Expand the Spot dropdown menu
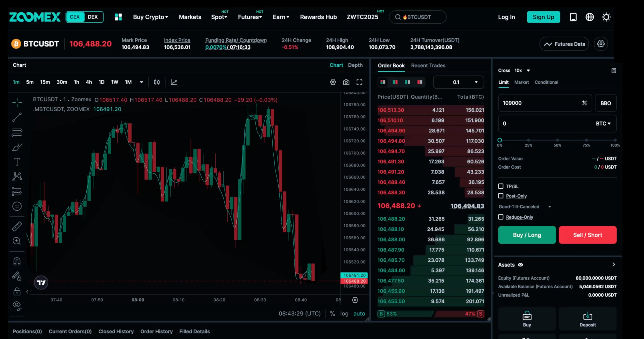Screen dimensions: 644x339 click(219, 17)
